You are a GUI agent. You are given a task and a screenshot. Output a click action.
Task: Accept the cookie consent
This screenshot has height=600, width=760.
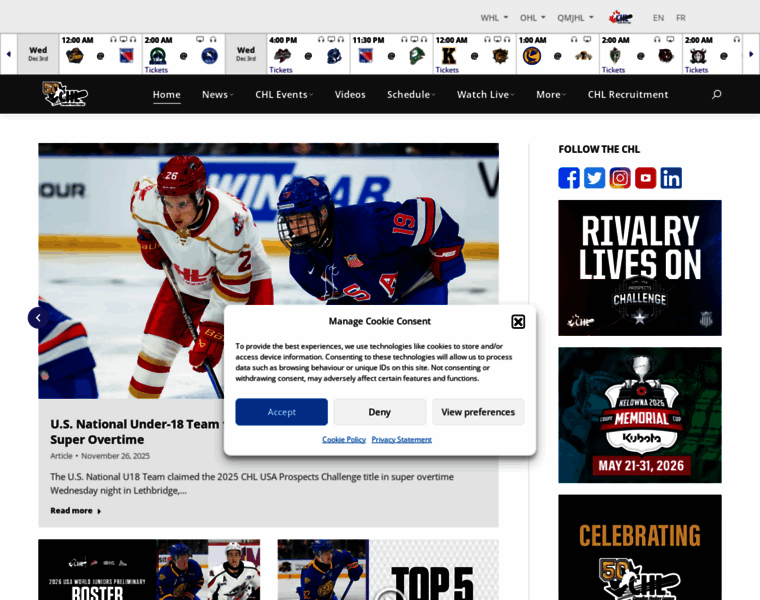pos(281,412)
